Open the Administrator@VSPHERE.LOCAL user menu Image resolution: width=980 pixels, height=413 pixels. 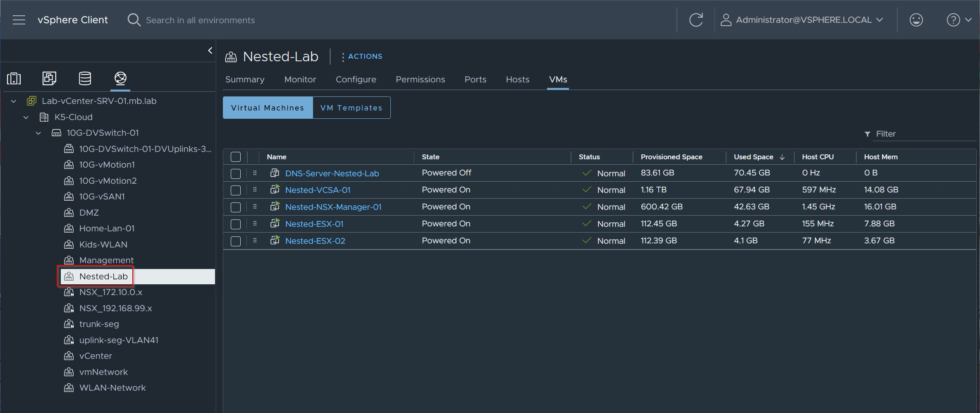802,20
